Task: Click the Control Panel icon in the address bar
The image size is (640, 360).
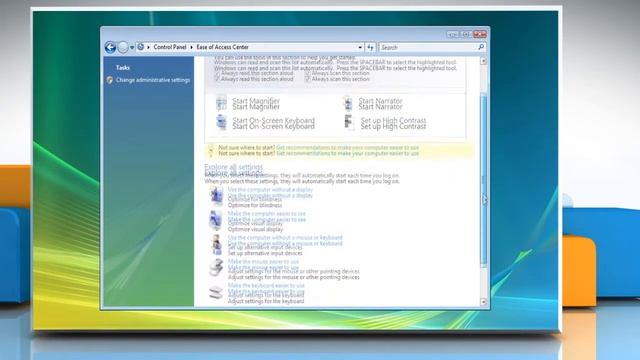Action: click(x=141, y=47)
